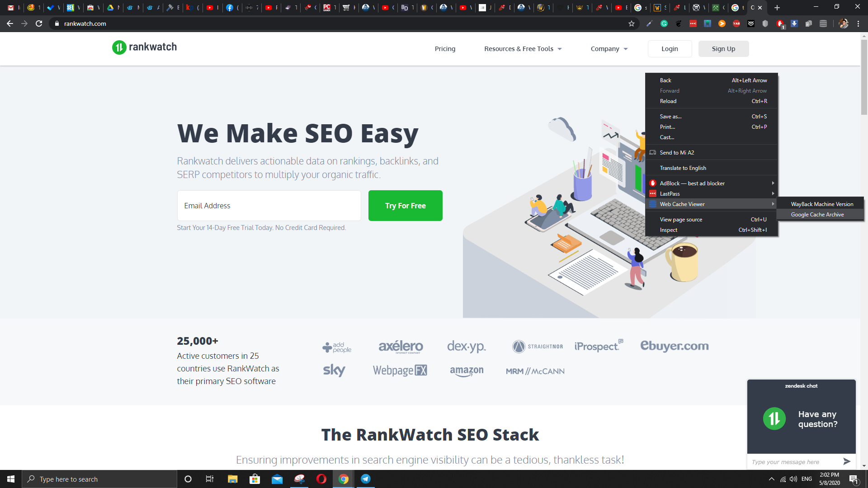Image resolution: width=868 pixels, height=488 pixels.
Task: Click the LastPass extension icon in toolbar
Action: click(x=693, y=23)
